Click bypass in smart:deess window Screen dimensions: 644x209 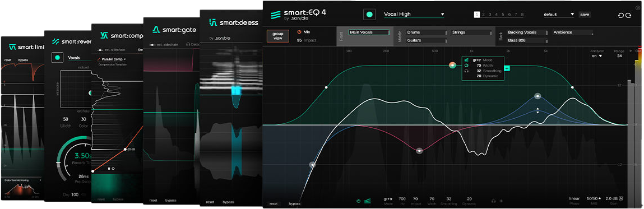(x=228, y=202)
